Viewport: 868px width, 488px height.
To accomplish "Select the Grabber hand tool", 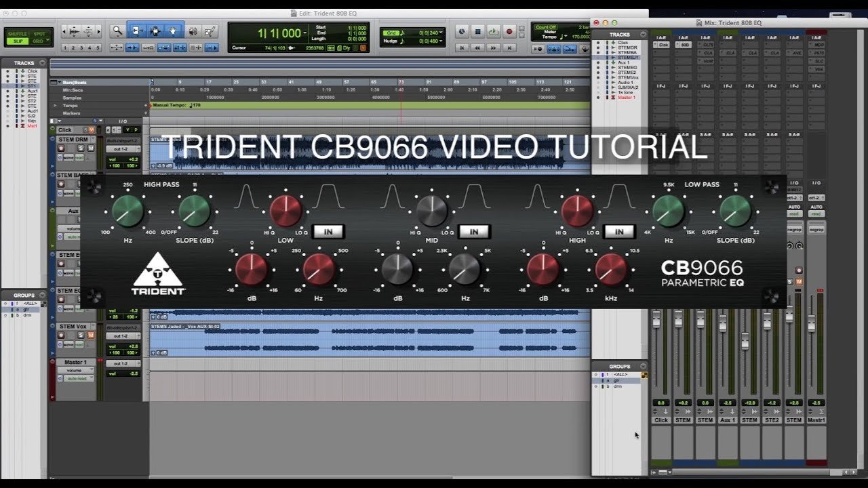I will 173,31.
